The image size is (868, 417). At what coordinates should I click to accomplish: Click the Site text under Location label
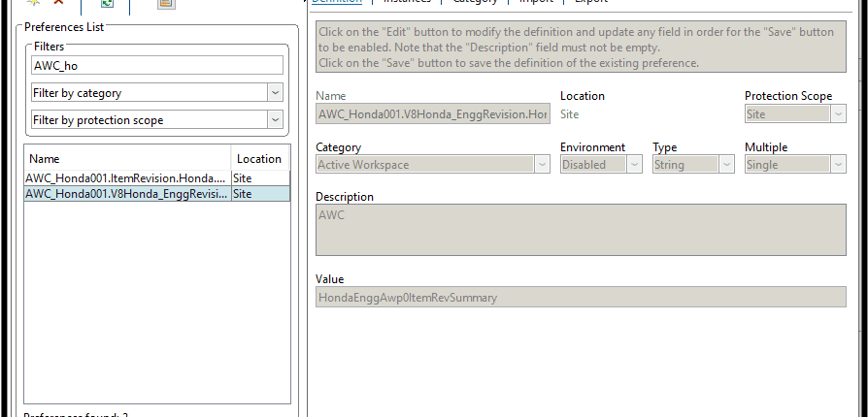[x=570, y=113]
